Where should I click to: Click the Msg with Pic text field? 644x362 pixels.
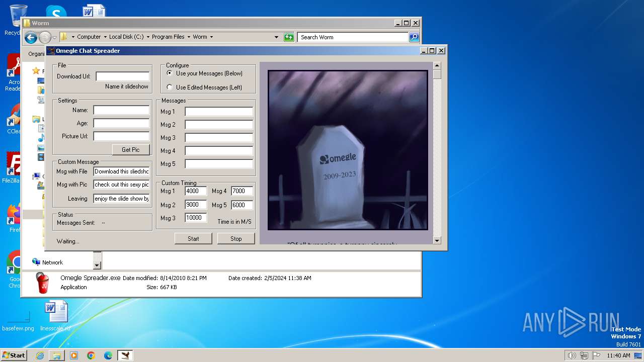[121, 185]
